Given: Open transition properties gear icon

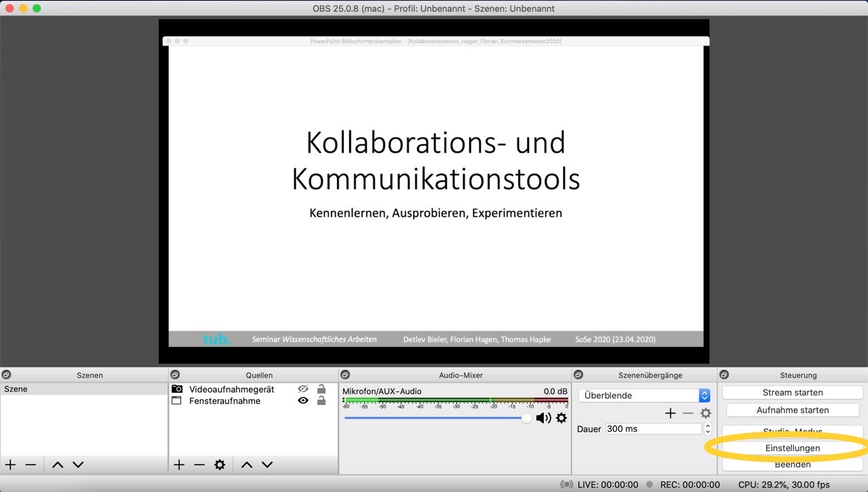Looking at the screenshot, I should pyautogui.click(x=706, y=413).
